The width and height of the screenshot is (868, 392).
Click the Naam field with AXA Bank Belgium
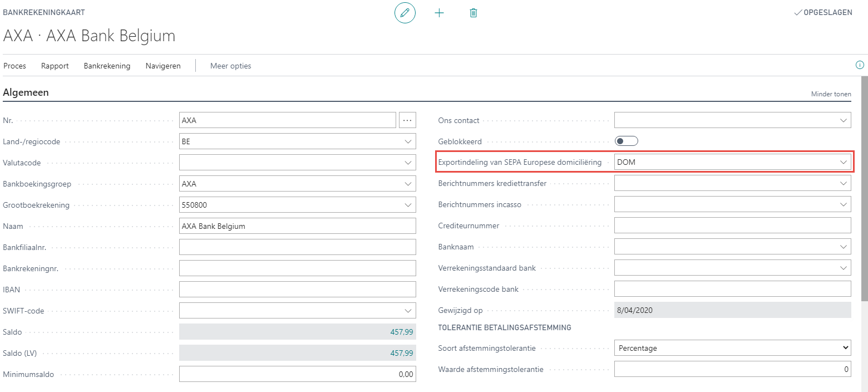tap(297, 226)
